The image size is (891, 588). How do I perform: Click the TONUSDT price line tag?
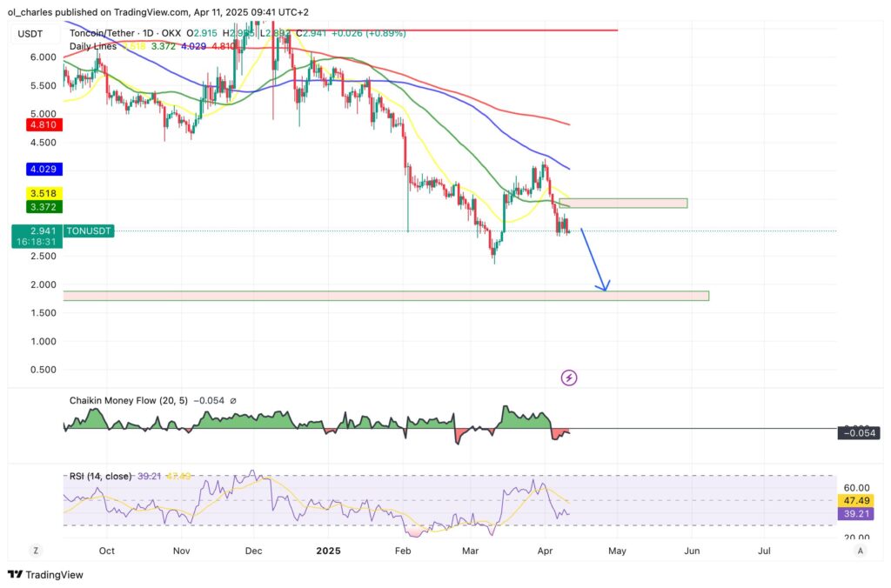click(90, 231)
